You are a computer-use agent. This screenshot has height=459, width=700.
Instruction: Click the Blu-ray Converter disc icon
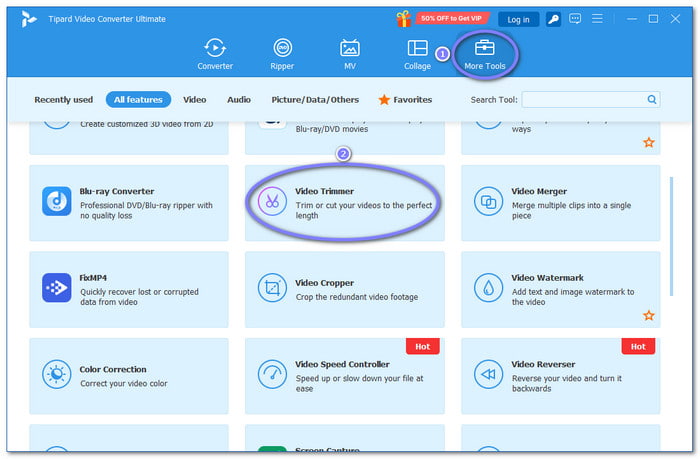click(57, 201)
